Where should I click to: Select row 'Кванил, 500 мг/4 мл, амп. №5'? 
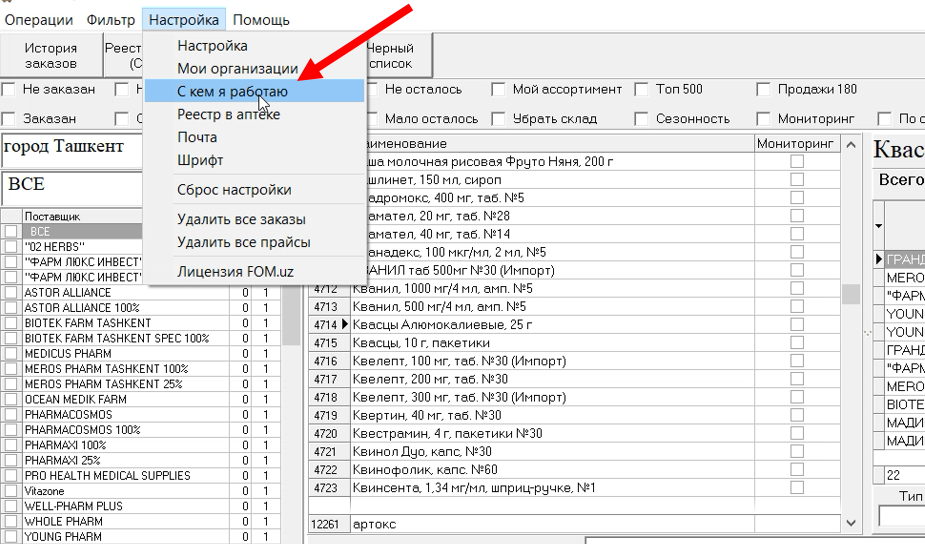(552, 307)
